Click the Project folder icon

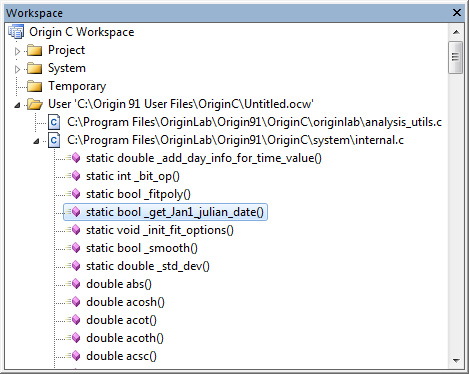(x=35, y=50)
